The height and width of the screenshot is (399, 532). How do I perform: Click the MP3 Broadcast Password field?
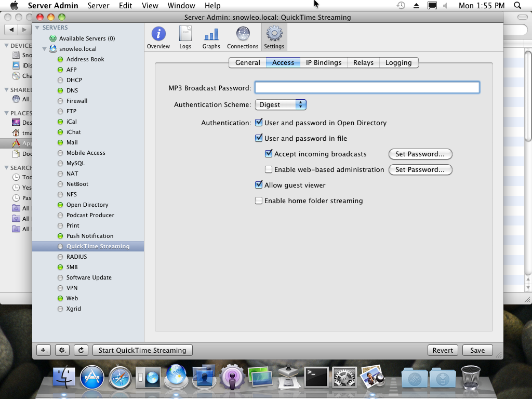(367, 87)
